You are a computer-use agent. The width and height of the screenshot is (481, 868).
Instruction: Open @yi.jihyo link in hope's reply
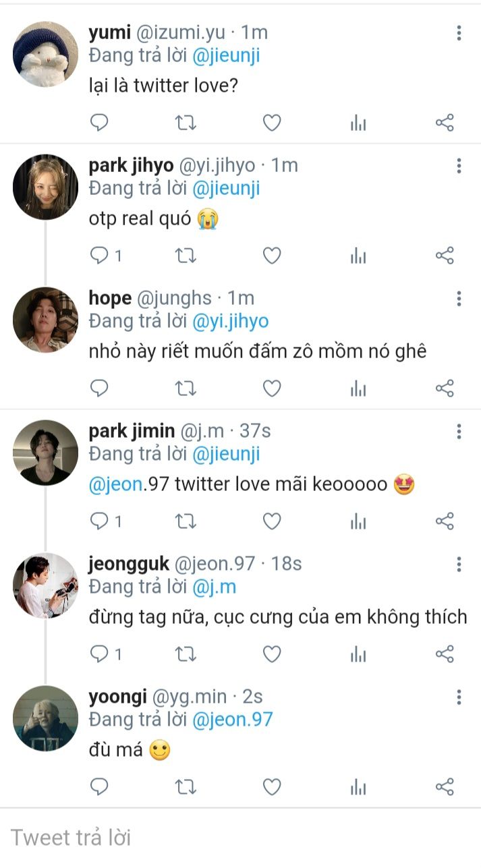pos(231,322)
